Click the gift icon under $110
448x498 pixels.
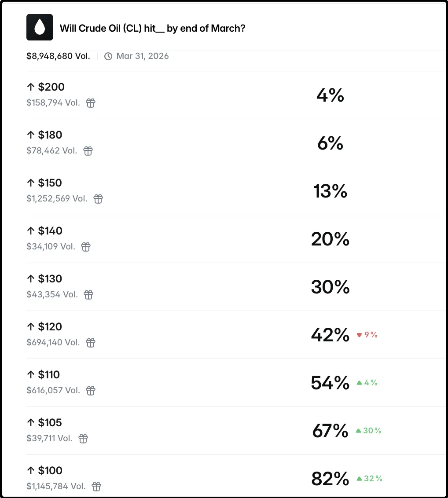tap(91, 391)
